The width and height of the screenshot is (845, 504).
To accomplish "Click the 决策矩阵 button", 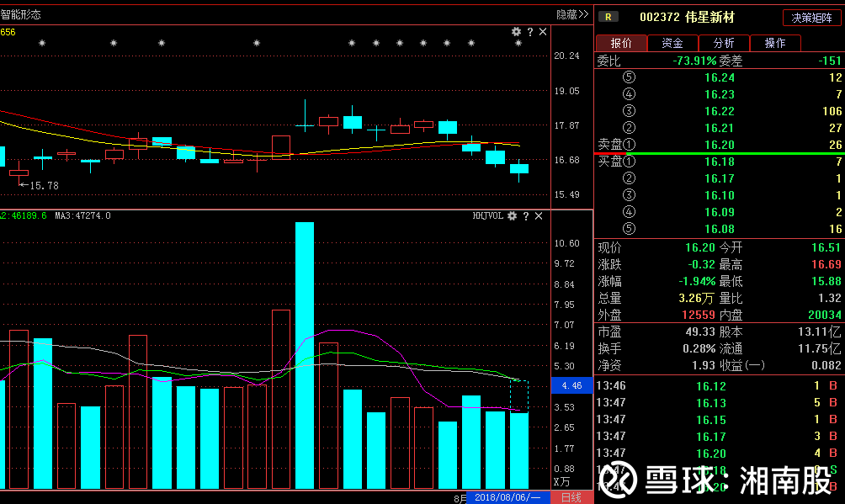I will point(811,18).
